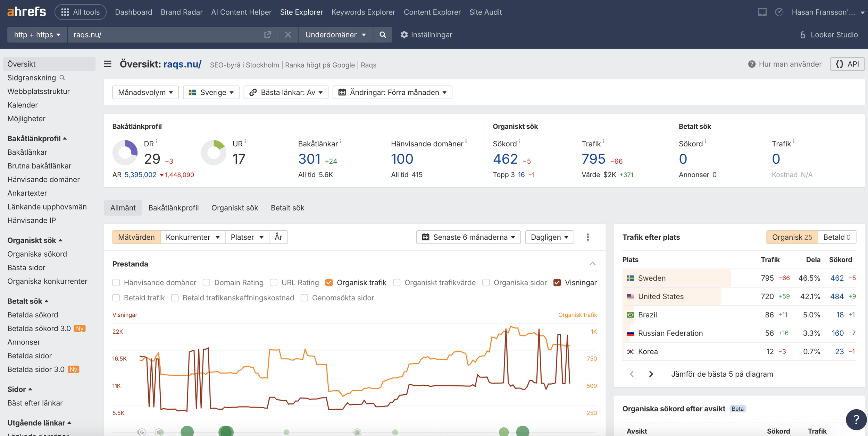Uncheck the Visningar checkbox
This screenshot has width=868, height=436.
(x=557, y=283)
